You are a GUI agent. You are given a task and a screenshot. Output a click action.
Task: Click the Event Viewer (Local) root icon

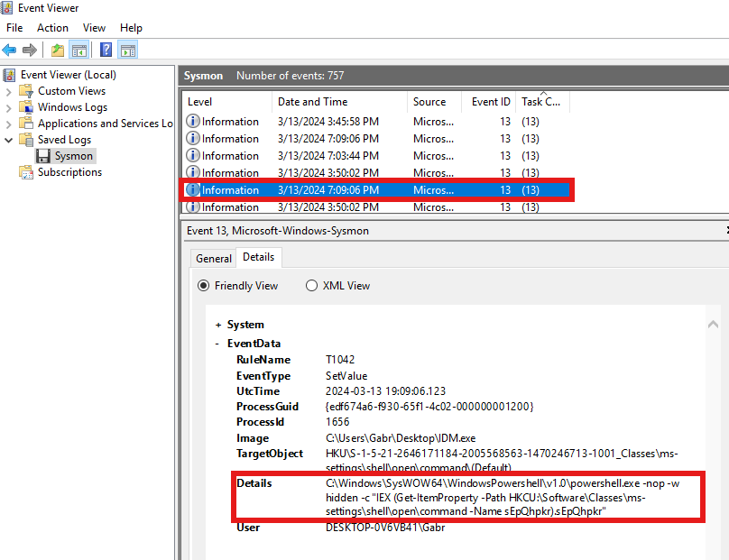(9, 75)
